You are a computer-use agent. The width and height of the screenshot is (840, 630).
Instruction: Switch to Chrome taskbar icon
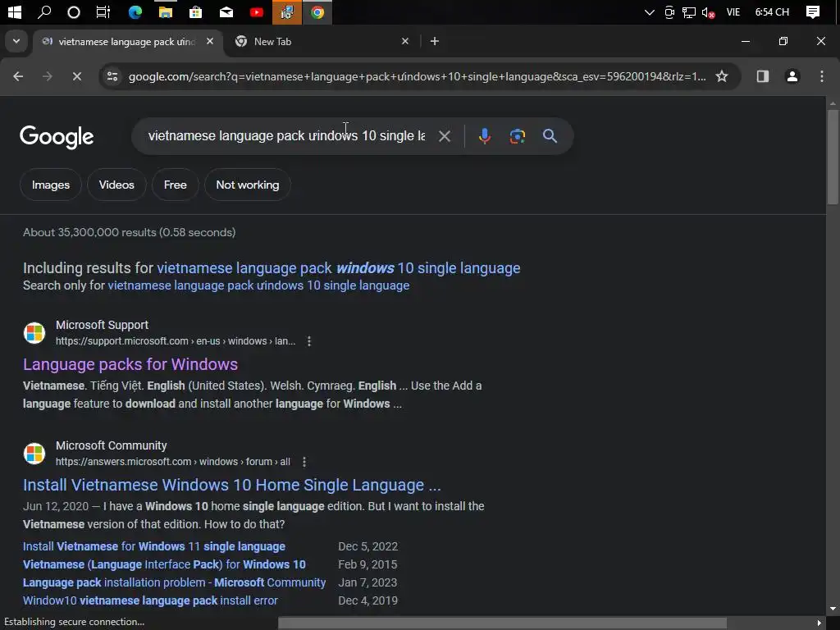pyautogui.click(x=317, y=11)
